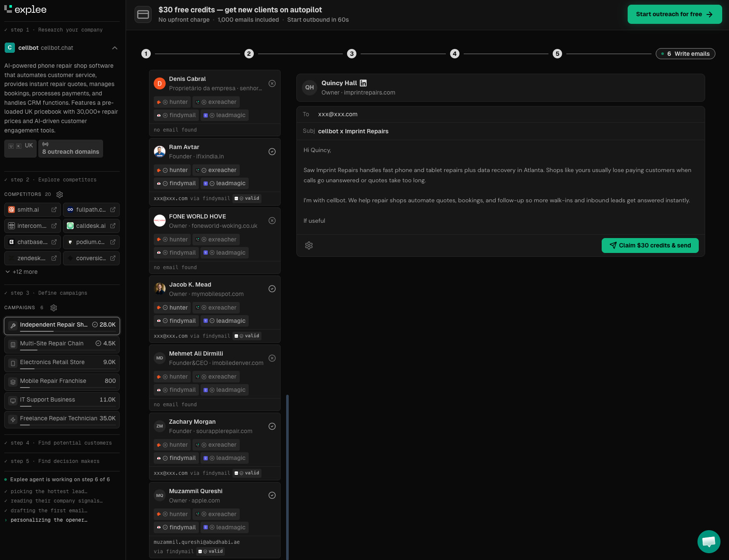Click Claim $30 credits & send button
Viewport: 729px width, 560px height.
(650, 245)
